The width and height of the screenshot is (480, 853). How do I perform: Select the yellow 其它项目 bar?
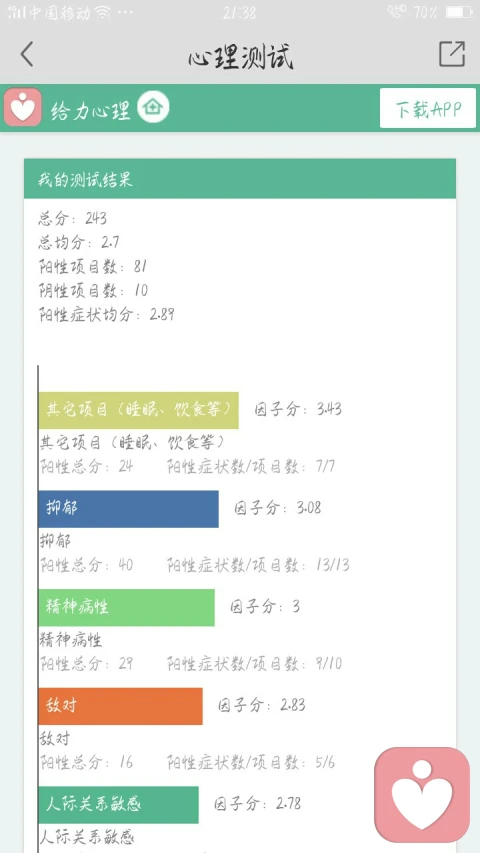pos(138,410)
